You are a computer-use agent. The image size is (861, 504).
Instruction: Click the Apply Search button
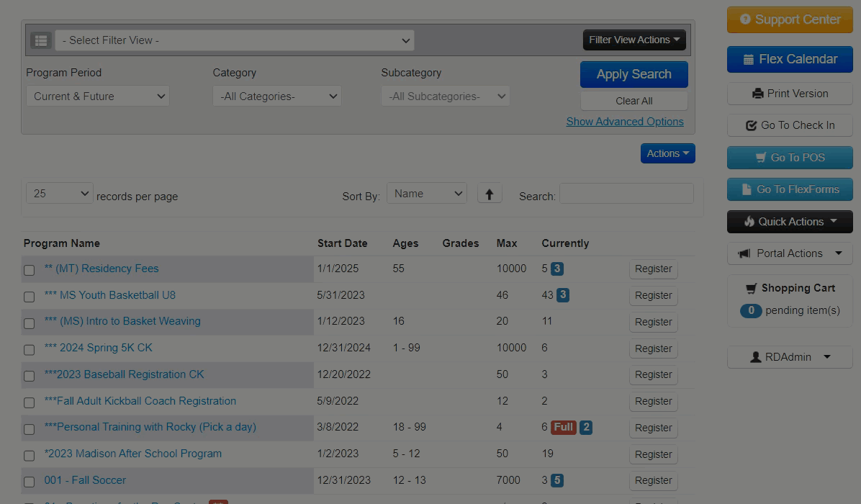(x=634, y=74)
